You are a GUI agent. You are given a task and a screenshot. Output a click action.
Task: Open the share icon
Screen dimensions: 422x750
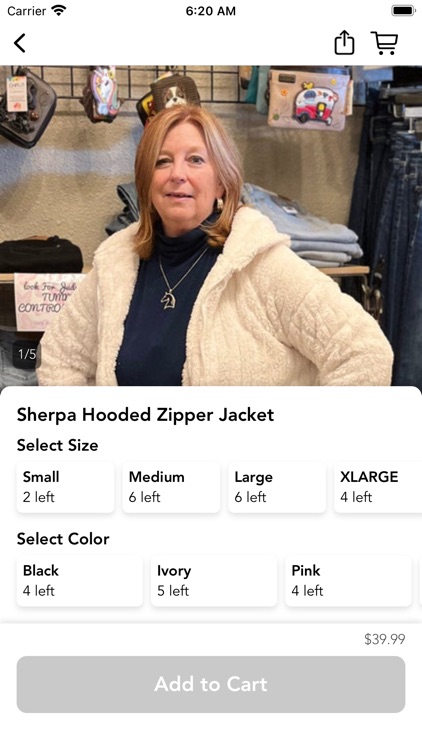[344, 43]
